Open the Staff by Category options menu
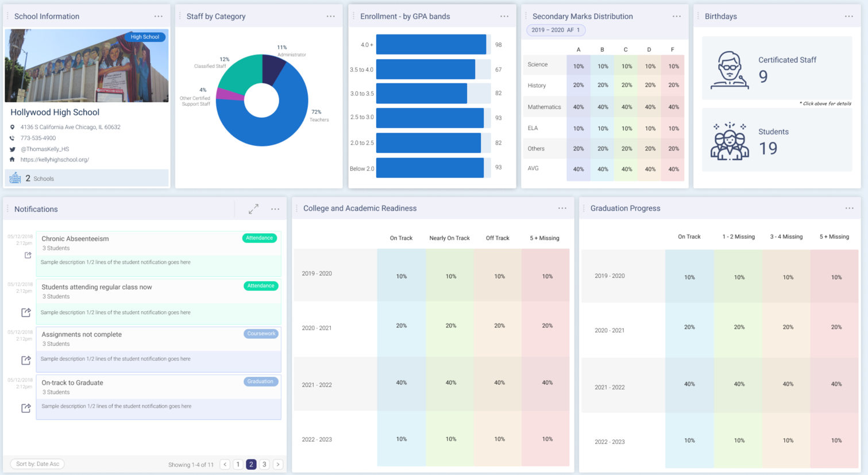 pyautogui.click(x=331, y=16)
